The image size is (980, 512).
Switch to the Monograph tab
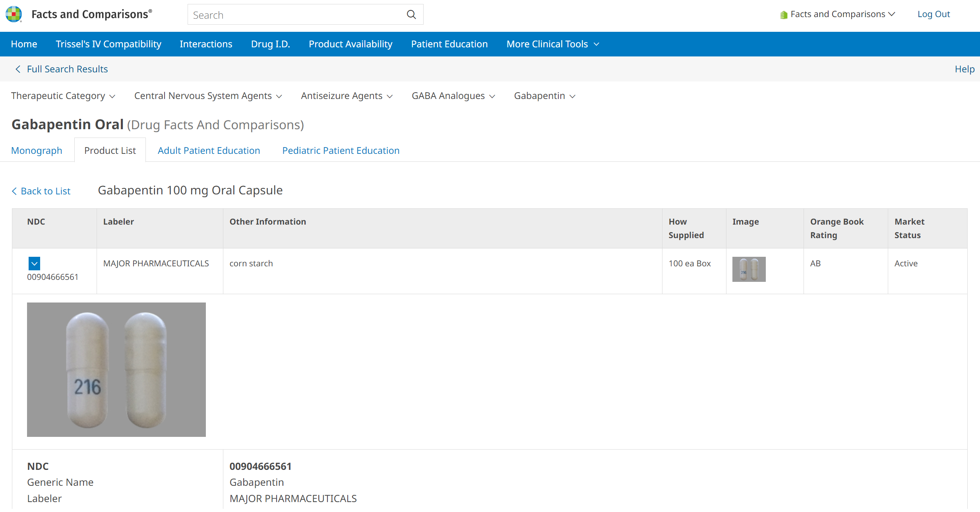coord(37,151)
